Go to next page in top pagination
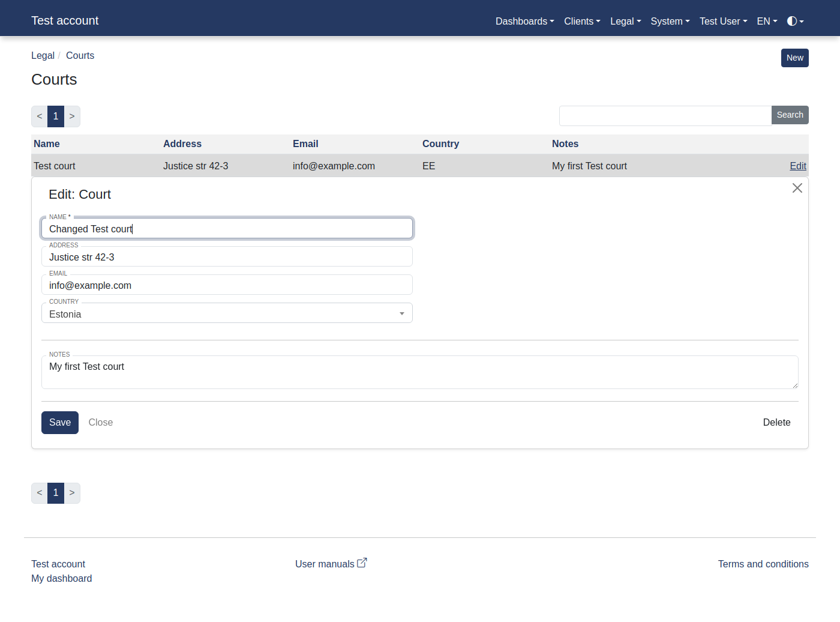The width and height of the screenshot is (840, 622). (72, 116)
